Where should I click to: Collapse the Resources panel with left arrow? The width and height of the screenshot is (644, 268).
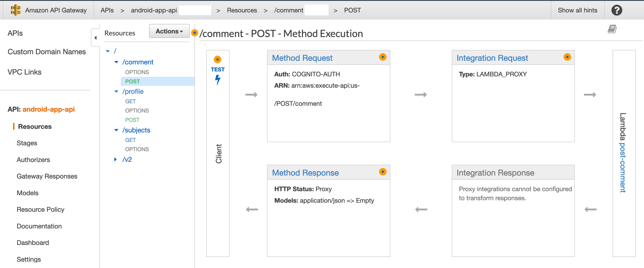click(x=95, y=38)
